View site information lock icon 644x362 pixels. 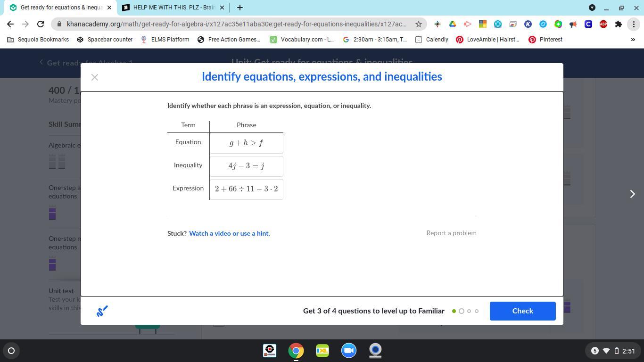58,24
